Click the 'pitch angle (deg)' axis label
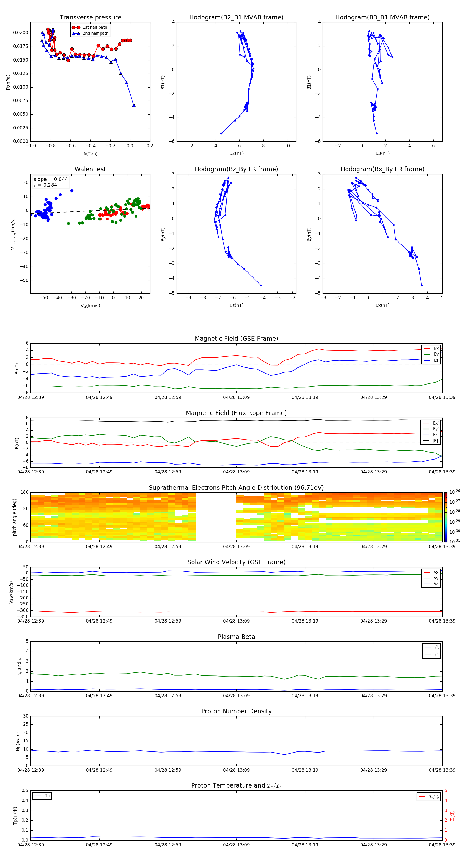Screen dimensions: 473x868 14,517
